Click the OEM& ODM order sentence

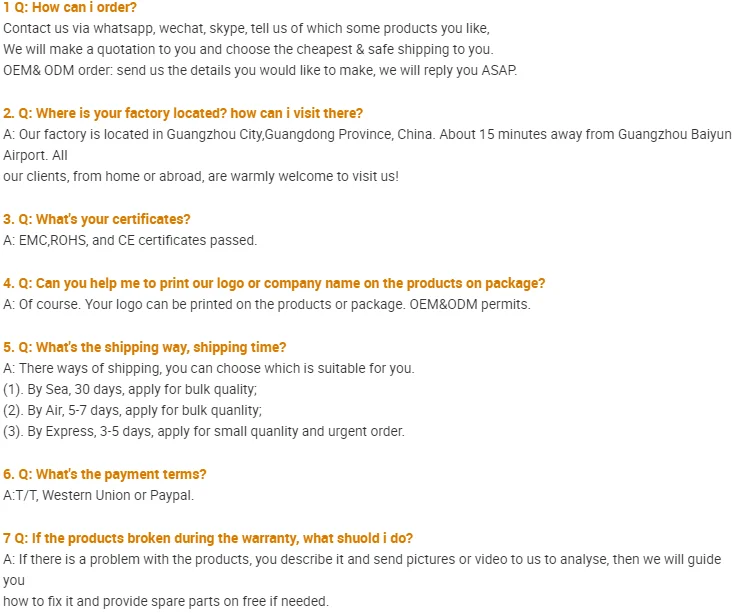260,71
